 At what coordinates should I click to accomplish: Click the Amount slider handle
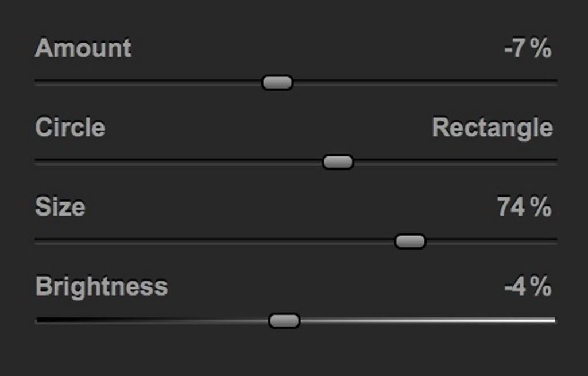coord(277,83)
